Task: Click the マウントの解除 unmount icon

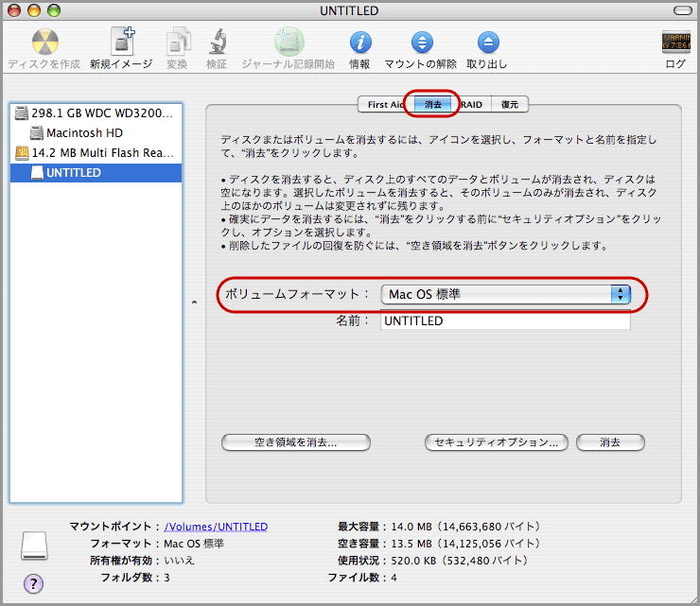Action: click(x=422, y=43)
